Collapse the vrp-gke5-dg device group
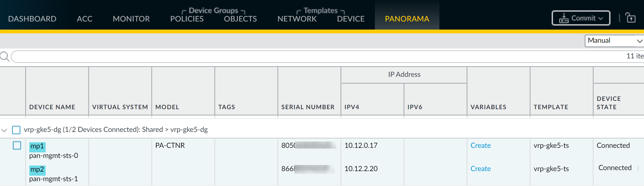 4,130
